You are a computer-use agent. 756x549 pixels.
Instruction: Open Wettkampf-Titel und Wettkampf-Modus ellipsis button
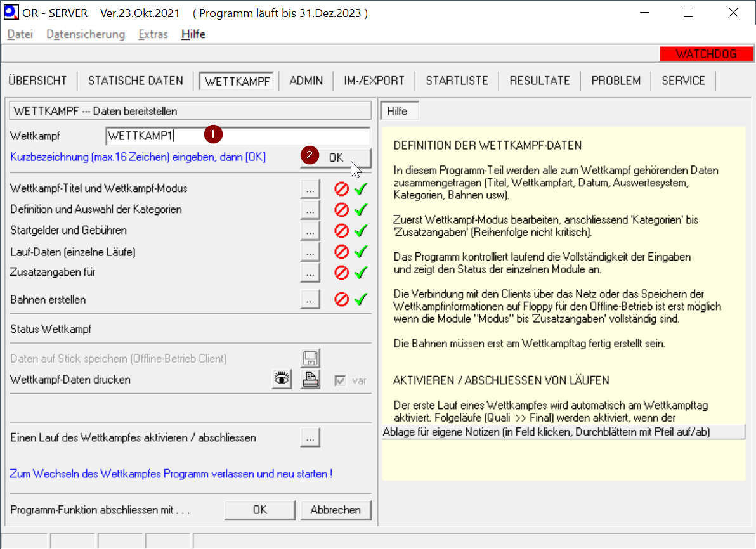pos(310,189)
